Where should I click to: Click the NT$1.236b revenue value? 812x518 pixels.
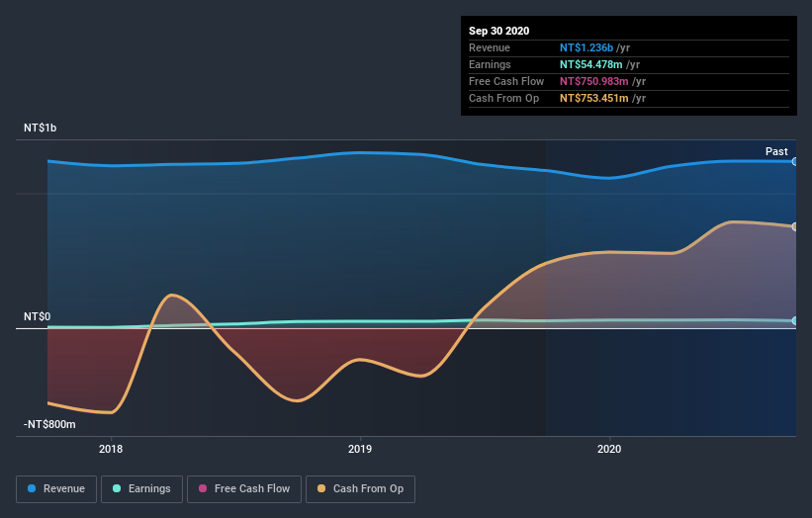click(586, 47)
